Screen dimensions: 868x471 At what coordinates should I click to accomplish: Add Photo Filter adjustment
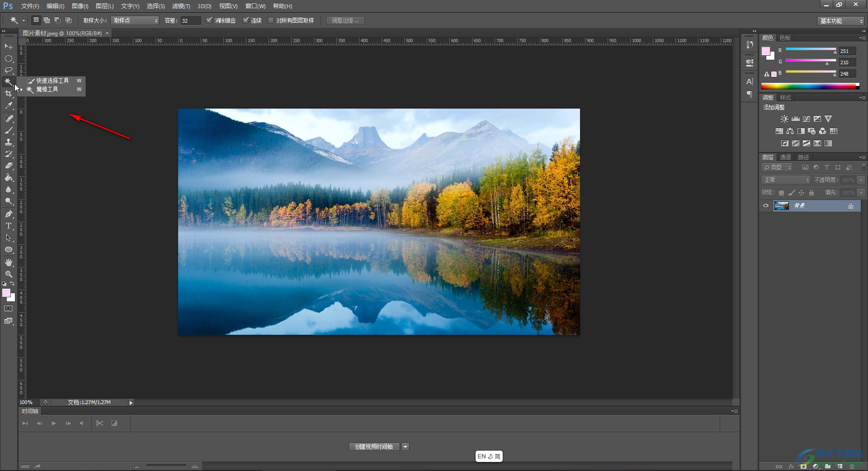click(x=811, y=131)
